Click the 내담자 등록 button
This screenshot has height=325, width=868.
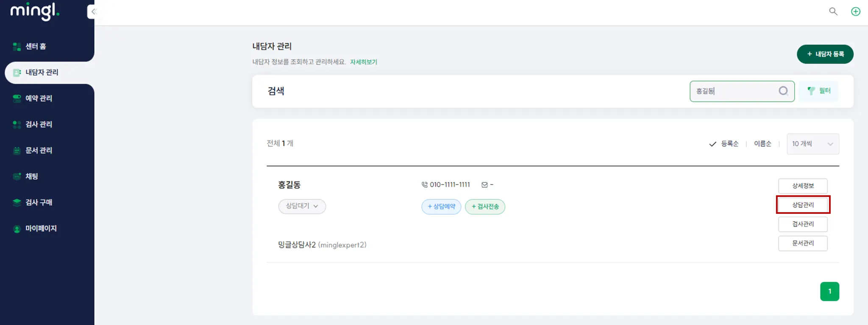825,54
